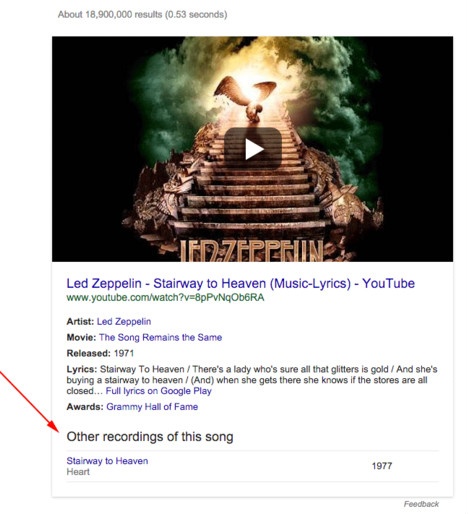The height and width of the screenshot is (514, 469).
Task: Click the Awards label
Action: [85, 407]
